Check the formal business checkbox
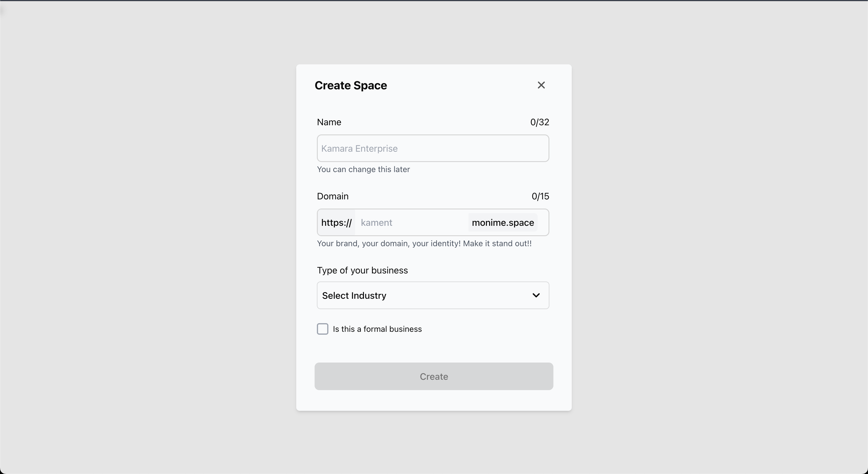The width and height of the screenshot is (868, 474). pos(322,329)
